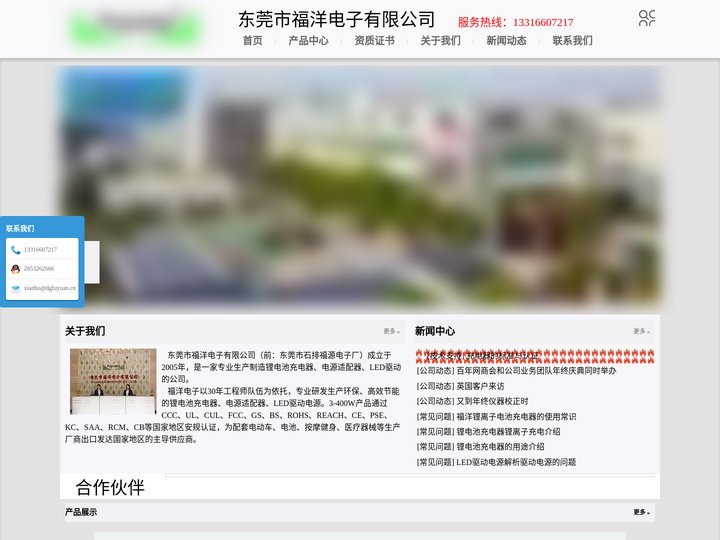Click company name 东莞市福洋电子有限公司 heading
Image resolution: width=720 pixels, height=540 pixels.
[x=337, y=19]
